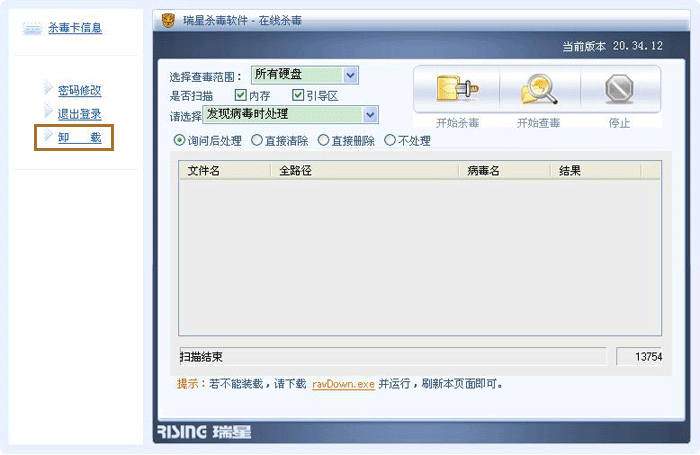Open the 杀毒卡信息 link
700x455 pixels.
coord(75,28)
